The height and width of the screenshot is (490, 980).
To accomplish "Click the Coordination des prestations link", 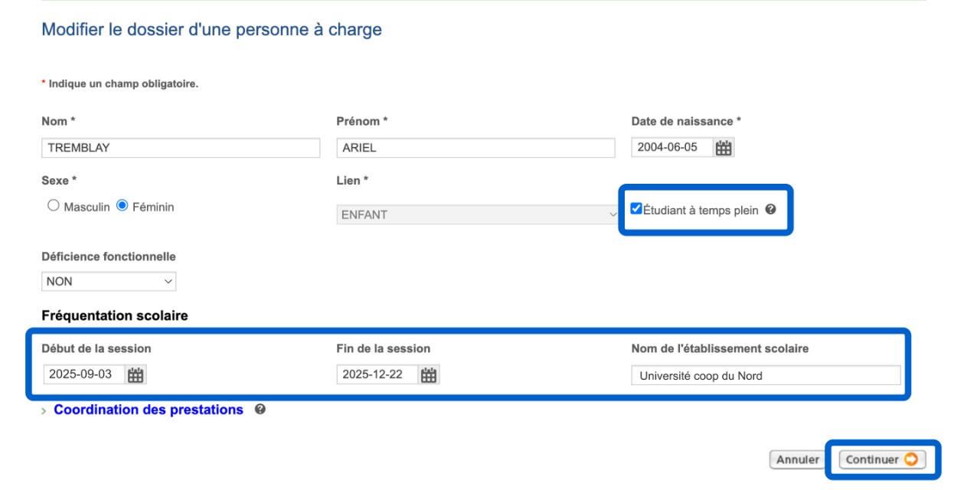I will [149, 410].
